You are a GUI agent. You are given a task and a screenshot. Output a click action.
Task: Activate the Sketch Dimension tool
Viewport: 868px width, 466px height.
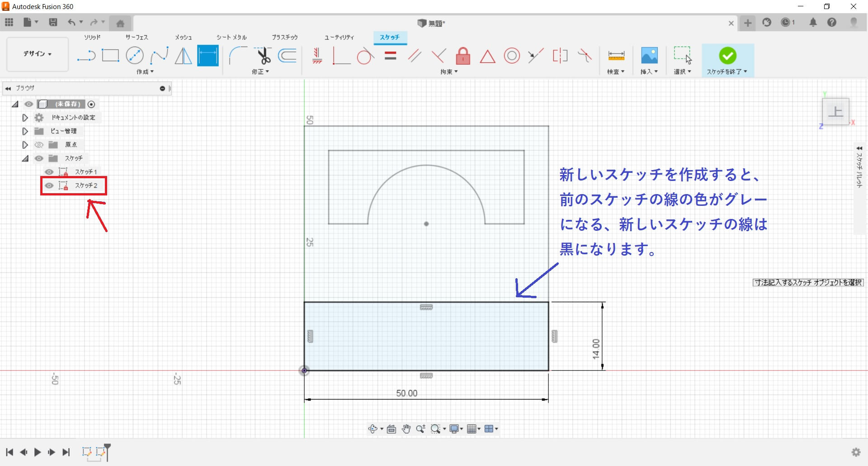208,56
